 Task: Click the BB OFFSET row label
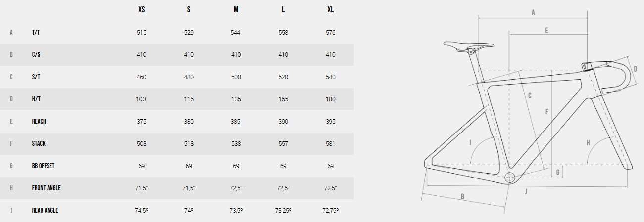click(x=43, y=166)
